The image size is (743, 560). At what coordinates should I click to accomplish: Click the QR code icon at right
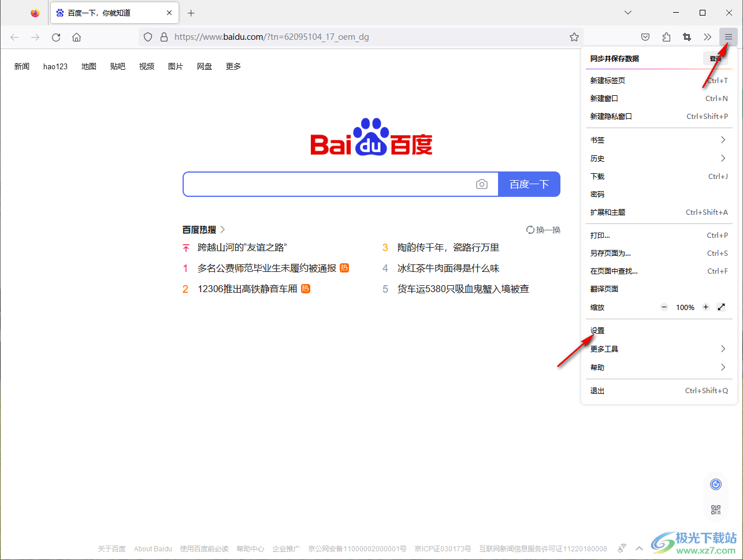[716, 510]
